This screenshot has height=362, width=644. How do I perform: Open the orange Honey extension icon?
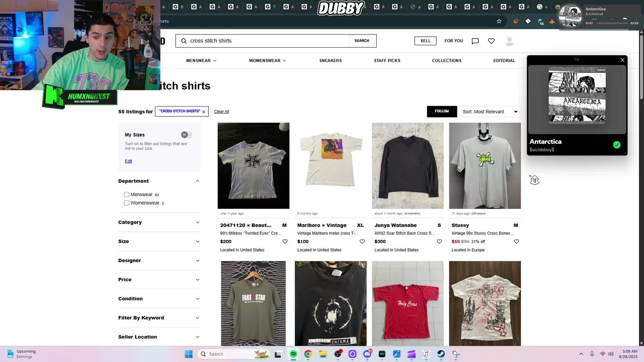click(516, 21)
